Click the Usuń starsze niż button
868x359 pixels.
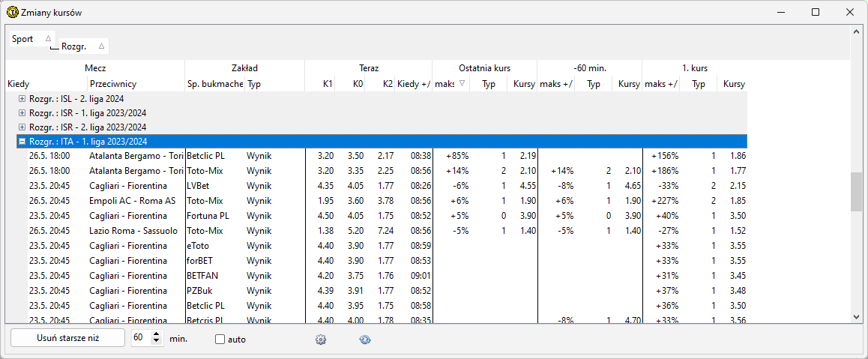tap(67, 338)
